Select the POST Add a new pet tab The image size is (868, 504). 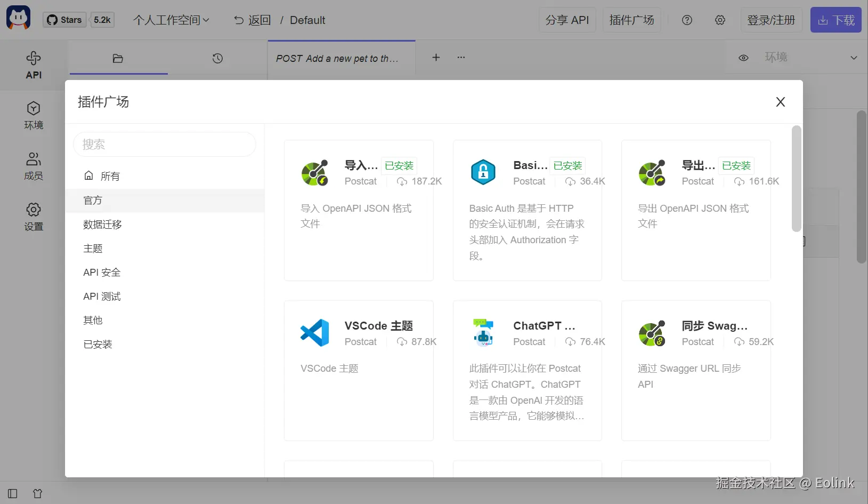click(x=342, y=58)
